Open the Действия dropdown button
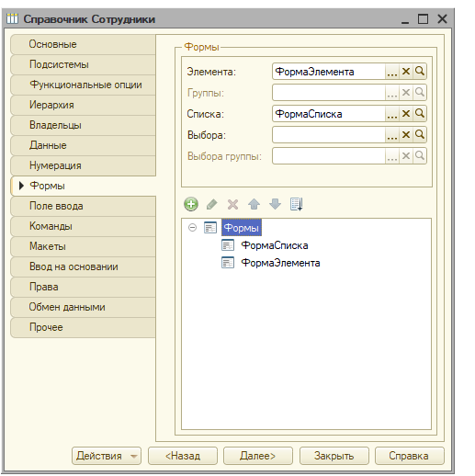This screenshot has width=475, height=476. (107, 456)
